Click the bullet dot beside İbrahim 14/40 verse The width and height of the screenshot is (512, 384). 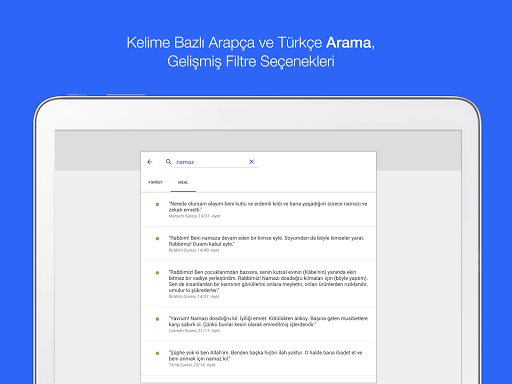tap(157, 239)
